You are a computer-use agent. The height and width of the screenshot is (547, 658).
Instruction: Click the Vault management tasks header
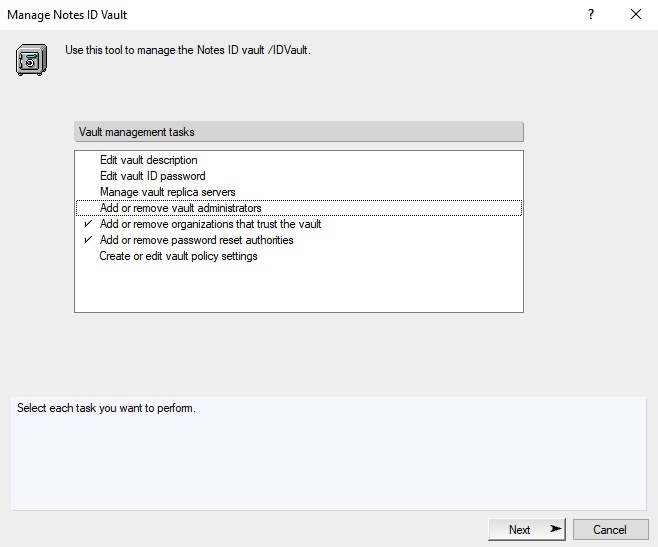point(298,132)
